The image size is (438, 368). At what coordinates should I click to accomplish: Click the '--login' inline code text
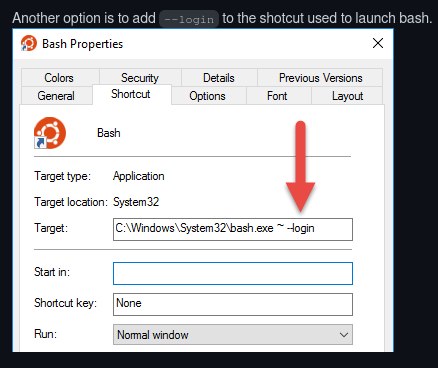pos(189,19)
